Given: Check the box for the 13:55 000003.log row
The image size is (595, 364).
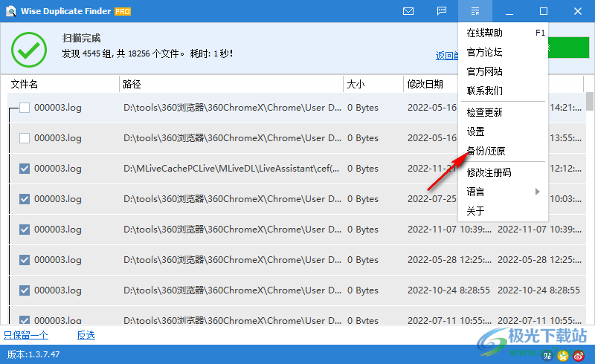Looking at the screenshot, I should 25,138.
